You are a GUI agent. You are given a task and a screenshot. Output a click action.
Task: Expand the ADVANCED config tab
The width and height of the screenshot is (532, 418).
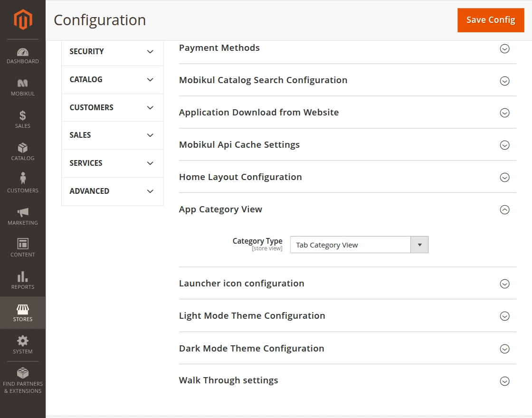point(112,191)
